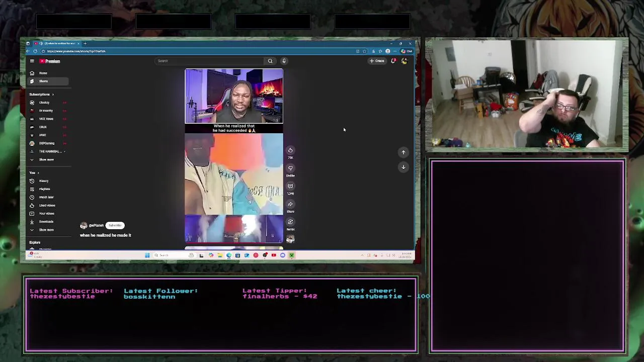This screenshot has height=362, width=644.
Task: Open Outlook from the taskbar
Action: 247,255
